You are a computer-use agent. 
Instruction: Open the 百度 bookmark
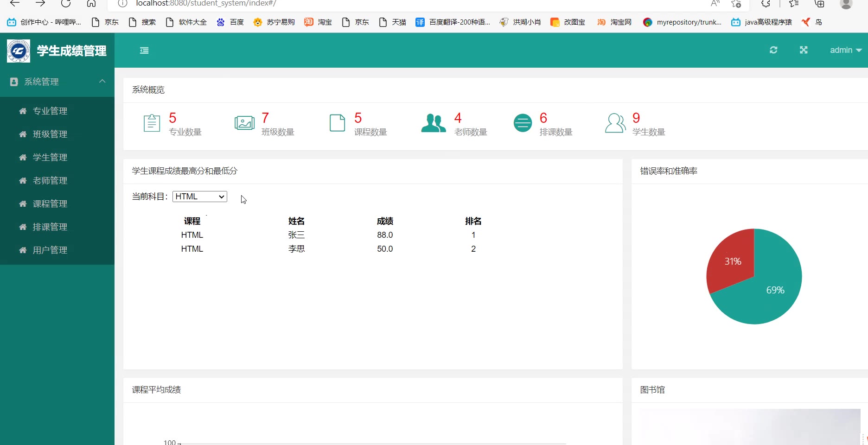[x=230, y=22]
